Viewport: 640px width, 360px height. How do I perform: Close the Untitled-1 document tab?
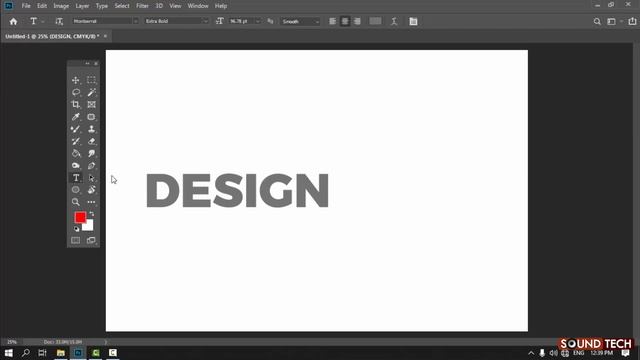[x=105, y=36]
